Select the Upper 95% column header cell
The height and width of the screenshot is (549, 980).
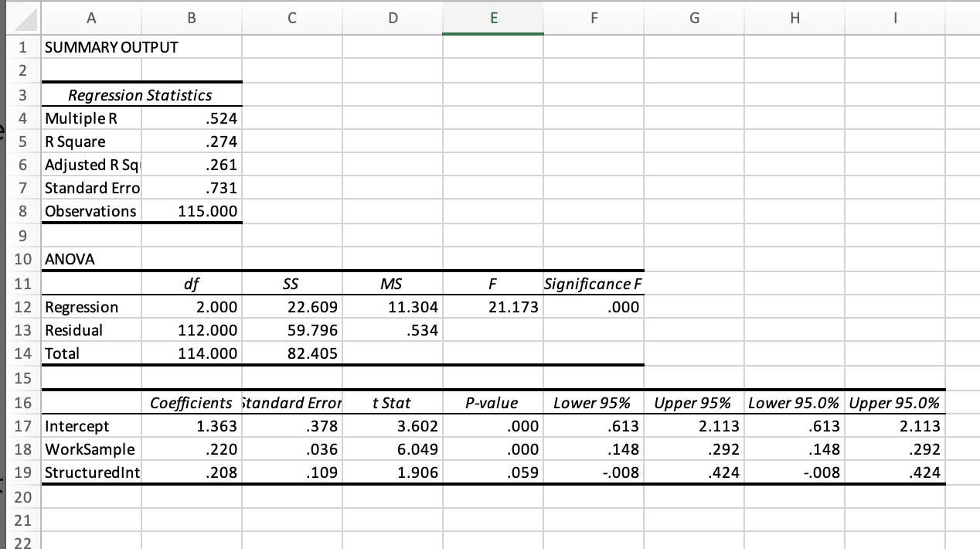693,403
